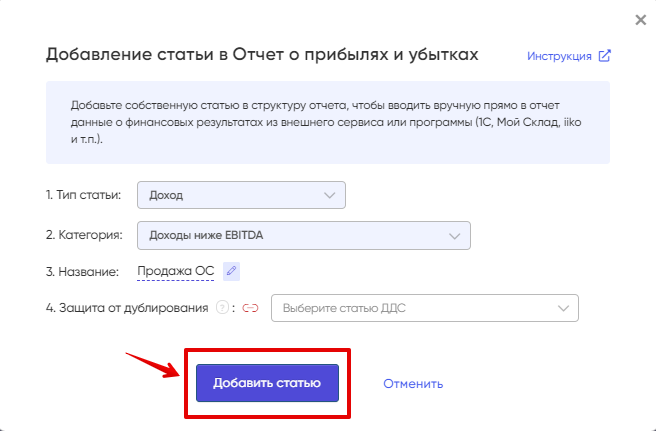Expand the Доходы ниже EBITDA category dropdown
656x431 pixels.
[304, 236]
